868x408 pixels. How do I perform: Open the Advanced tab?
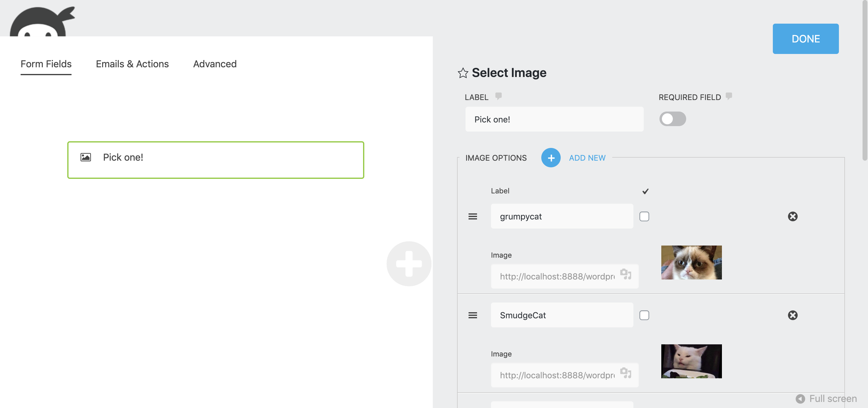click(x=215, y=64)
